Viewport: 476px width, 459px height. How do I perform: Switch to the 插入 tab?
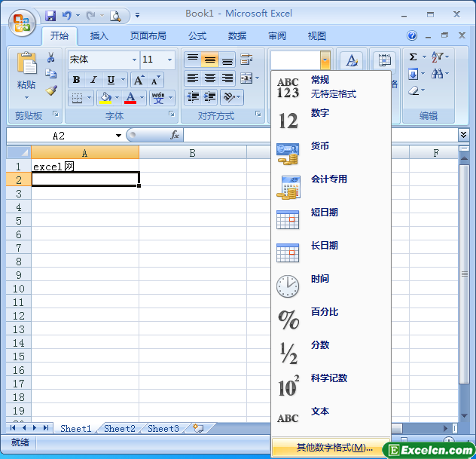(99, 36)
